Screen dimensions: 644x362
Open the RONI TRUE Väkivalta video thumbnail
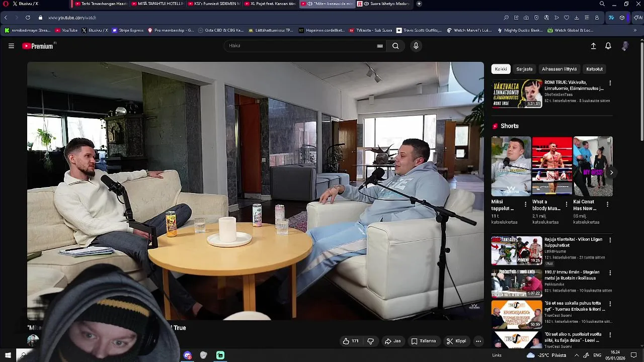pyautogui.click(x=517, y=94)
